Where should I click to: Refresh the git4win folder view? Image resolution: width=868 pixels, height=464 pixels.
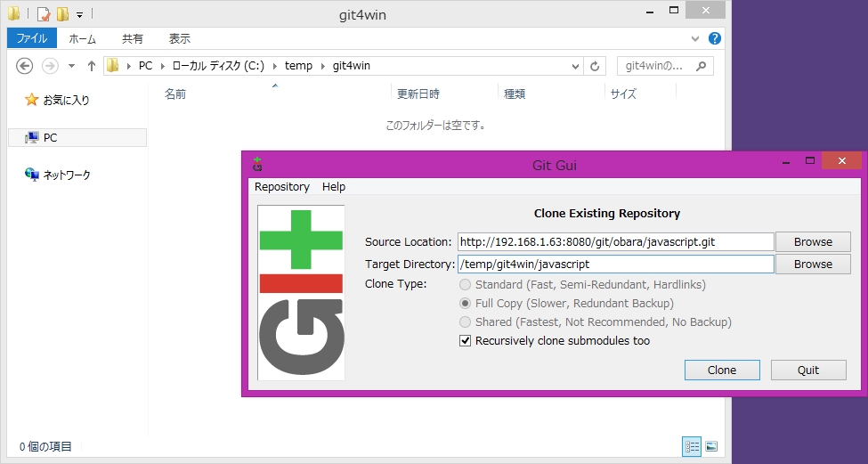pos(595,66)
